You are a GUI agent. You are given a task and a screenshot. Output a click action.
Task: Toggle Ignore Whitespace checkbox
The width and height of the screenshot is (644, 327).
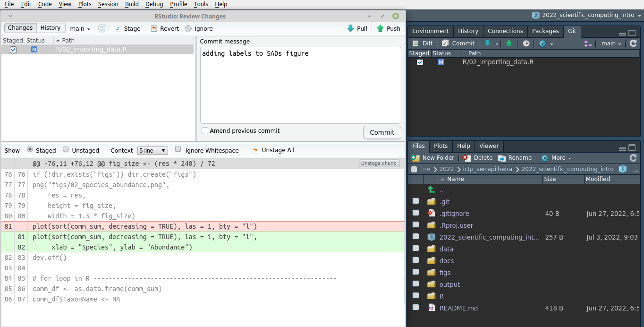pos(178,149)
